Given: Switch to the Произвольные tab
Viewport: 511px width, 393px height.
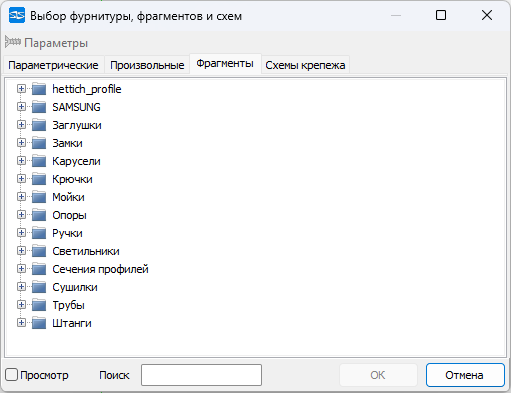Looking at the screenshot, I should (x=147, y=65).
